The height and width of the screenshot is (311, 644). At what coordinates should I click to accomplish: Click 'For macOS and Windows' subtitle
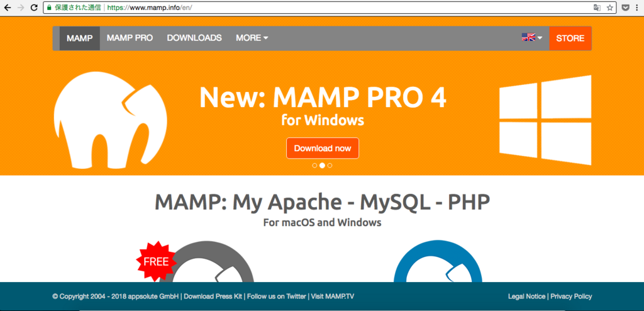[323, 223]
